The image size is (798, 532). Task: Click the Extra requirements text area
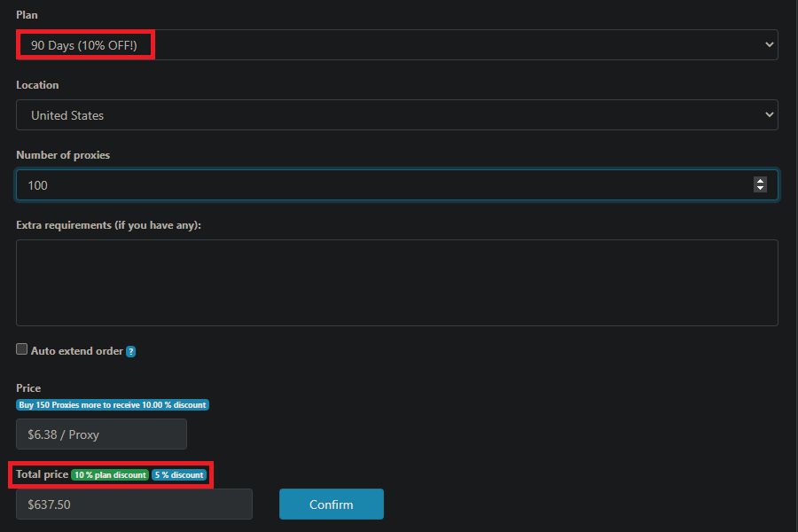tap(397, 283)
